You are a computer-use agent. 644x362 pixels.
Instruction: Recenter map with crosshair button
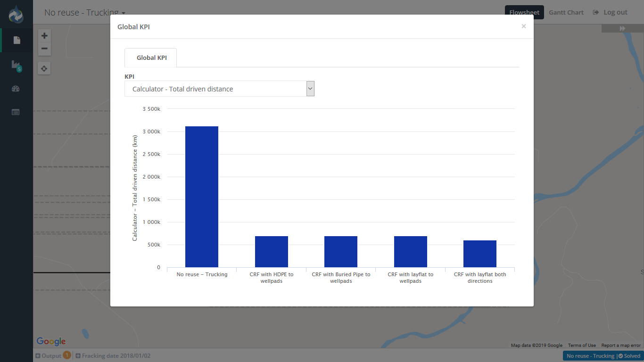[44, 69]
